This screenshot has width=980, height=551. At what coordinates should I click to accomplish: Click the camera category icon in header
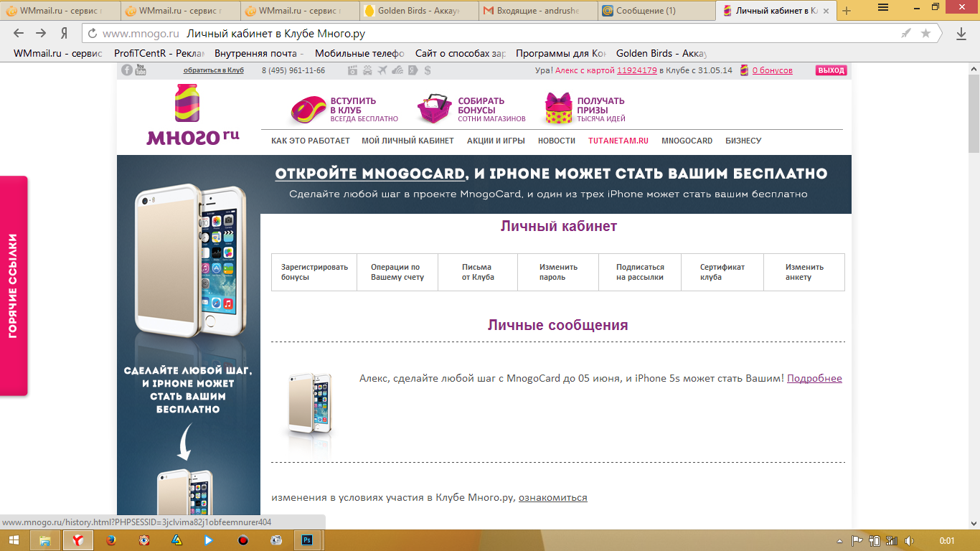coord(352,70)
